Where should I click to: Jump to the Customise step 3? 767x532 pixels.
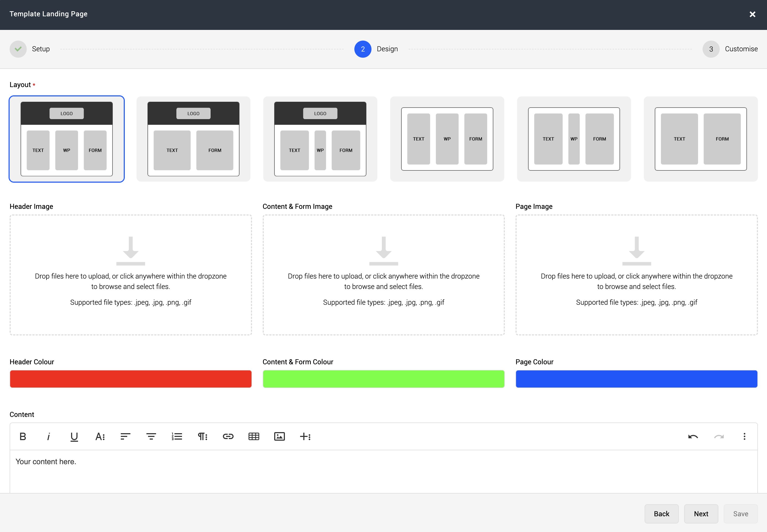coord(711,49)
